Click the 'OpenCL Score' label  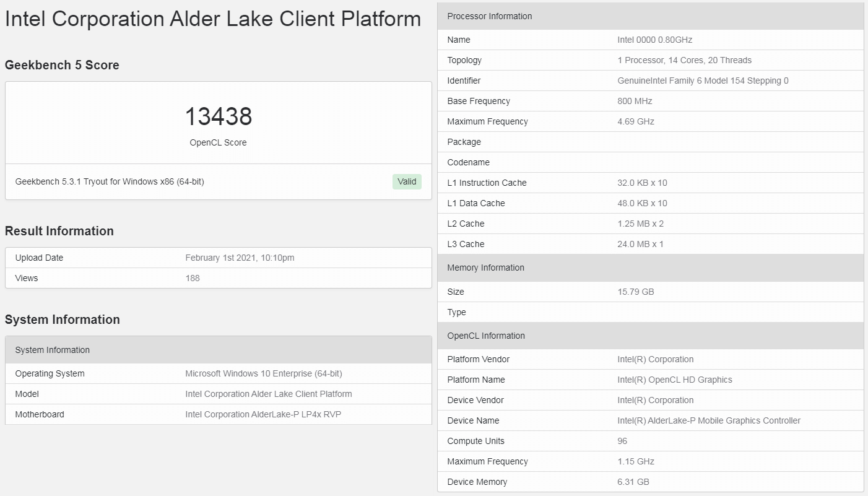click(219, 142)
